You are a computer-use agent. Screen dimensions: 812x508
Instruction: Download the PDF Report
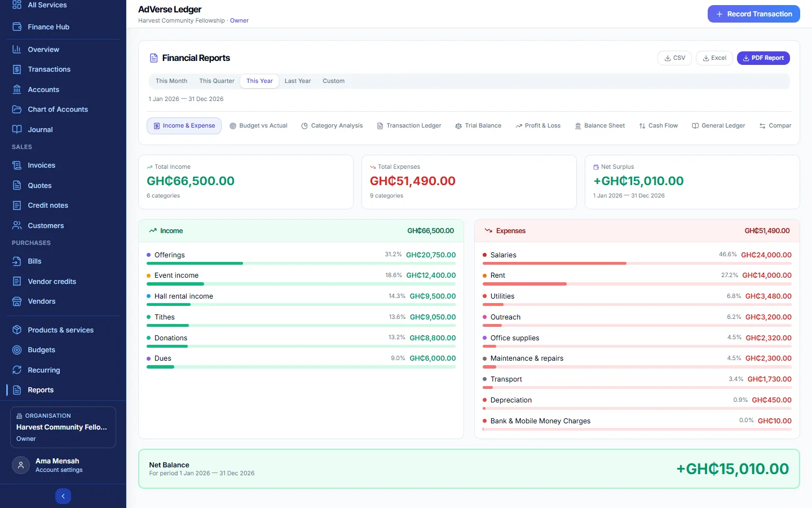pyautogui.click(x=763, y=58)
